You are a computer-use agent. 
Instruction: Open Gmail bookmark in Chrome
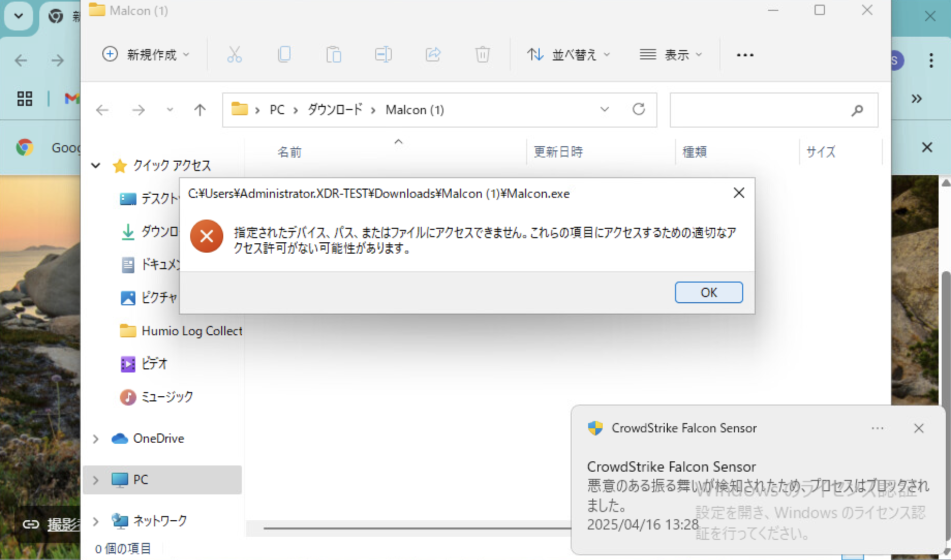(71, 98)
